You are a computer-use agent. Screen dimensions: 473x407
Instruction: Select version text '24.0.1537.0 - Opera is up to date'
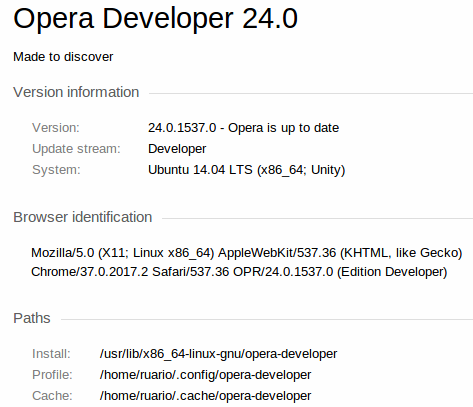click(243, 128)
